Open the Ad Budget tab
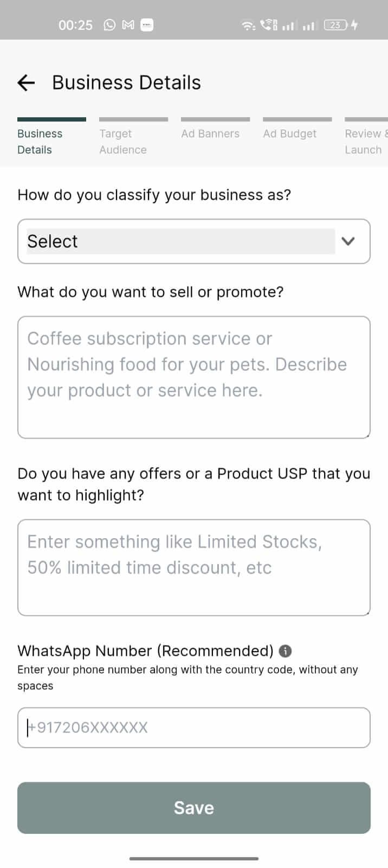Screen dimensions: 388x868 point(290,133)
